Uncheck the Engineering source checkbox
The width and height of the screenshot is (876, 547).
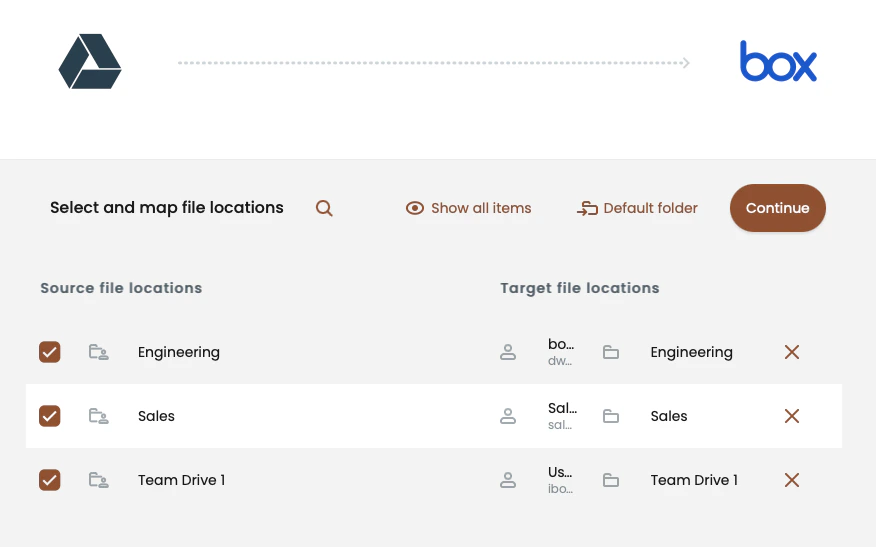coord(50,352)
